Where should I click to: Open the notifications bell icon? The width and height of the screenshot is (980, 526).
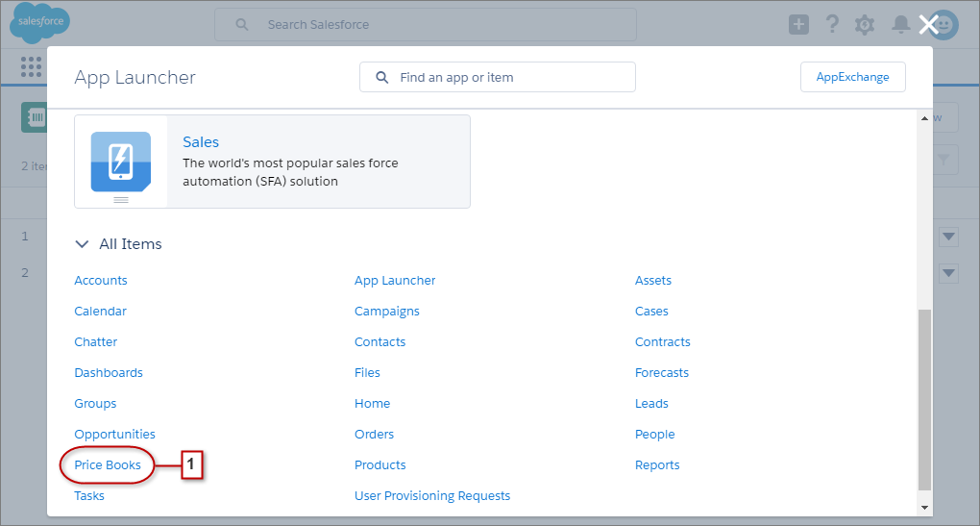(900, 24)
